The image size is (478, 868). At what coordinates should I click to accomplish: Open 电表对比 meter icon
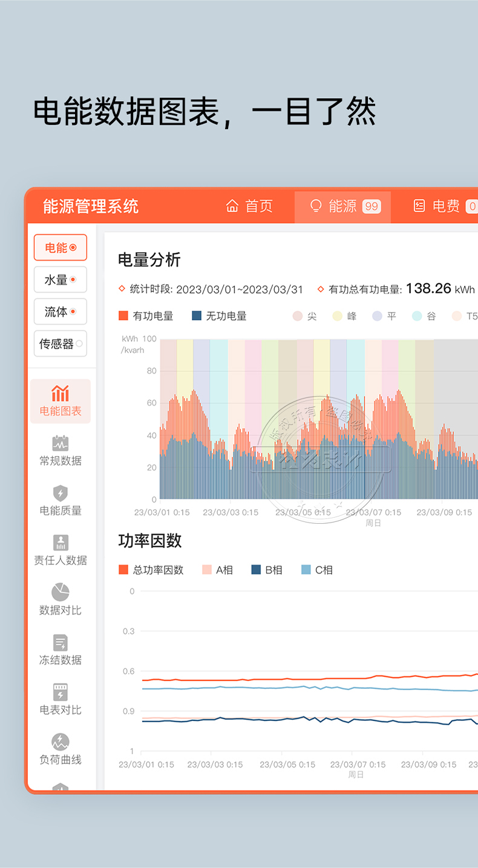click(x=60, y=692)
